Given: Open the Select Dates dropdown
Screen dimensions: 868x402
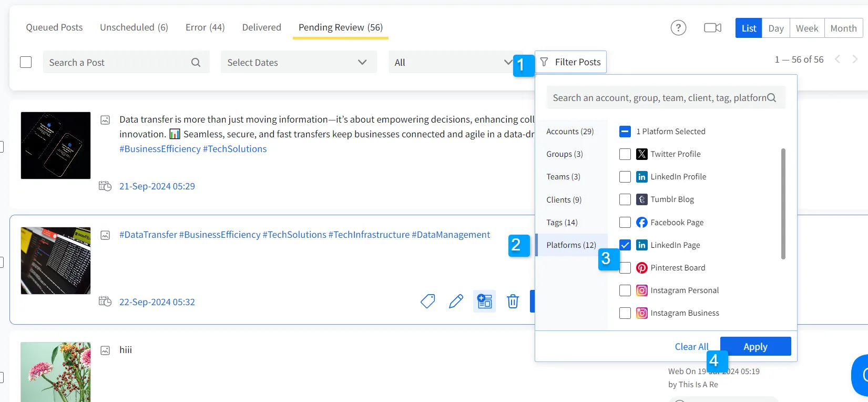Looking at the screenshot, I should pyautogui.click(x=298, y=63).
